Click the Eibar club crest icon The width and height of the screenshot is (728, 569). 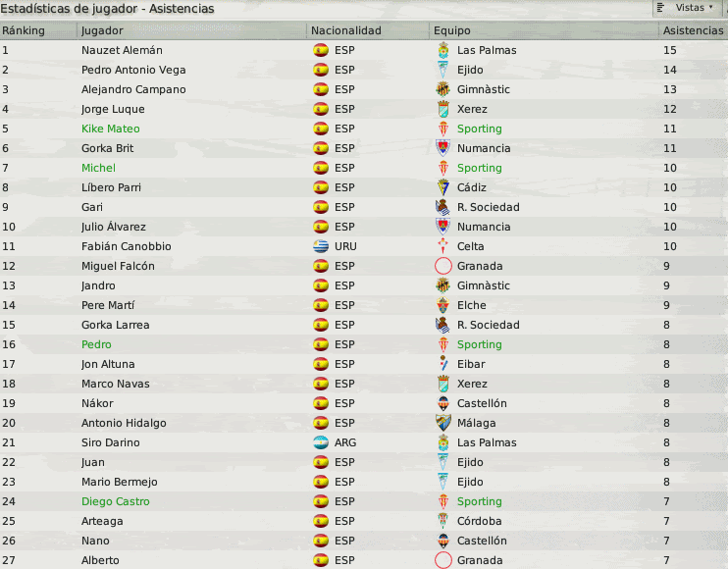coord(443,364)
